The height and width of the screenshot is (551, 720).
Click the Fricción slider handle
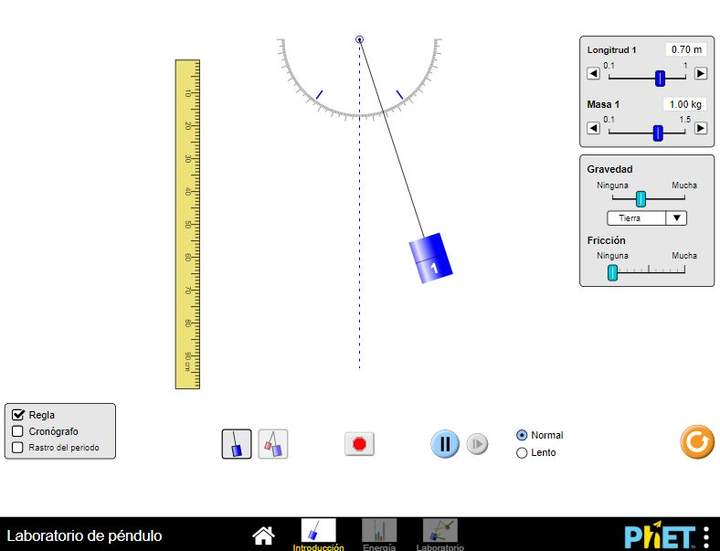[613, 272]
